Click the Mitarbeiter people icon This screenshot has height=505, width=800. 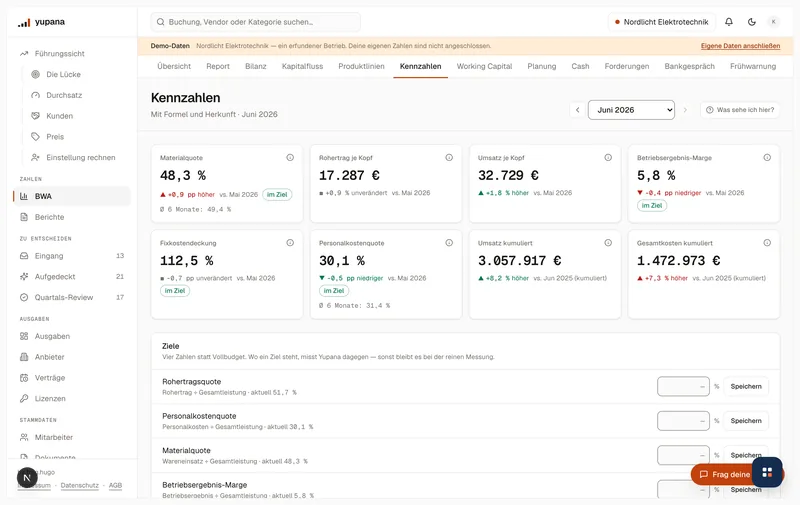pyautogui.click(x=24, y=437)
